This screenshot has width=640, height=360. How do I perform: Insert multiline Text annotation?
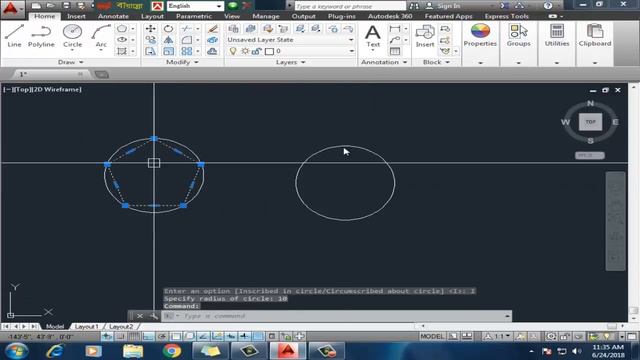pyautogui.click(x=373, y=36)
